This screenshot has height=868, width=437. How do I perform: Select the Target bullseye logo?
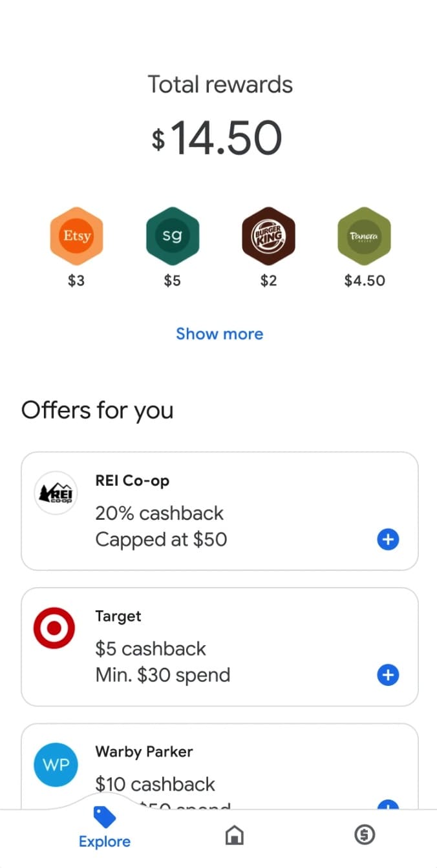[x=56, y=627]
